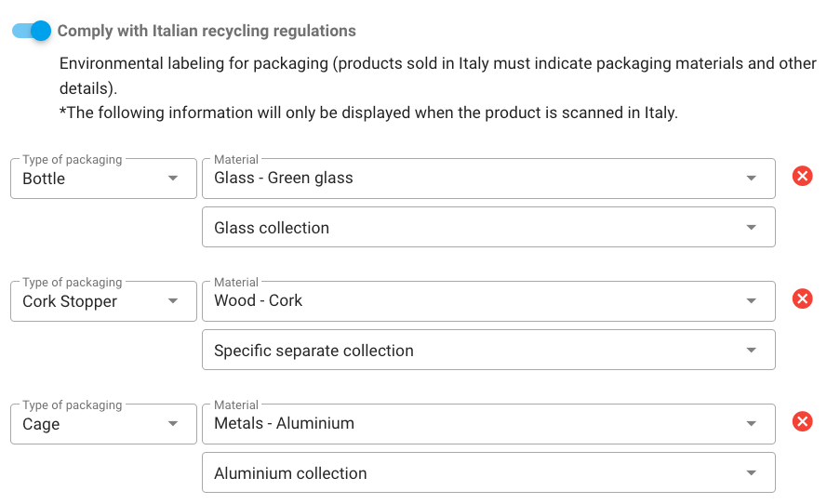Image resolution: width=827 pixels, height=504 pixels.
Task: Open the Cage packaging type dropdown
Action: point(102,424)
